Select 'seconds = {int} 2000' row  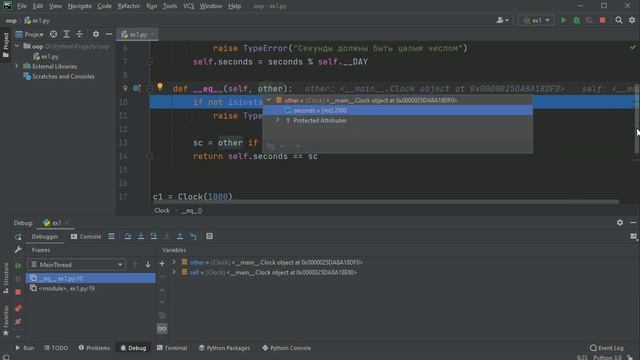click(398, 110)
